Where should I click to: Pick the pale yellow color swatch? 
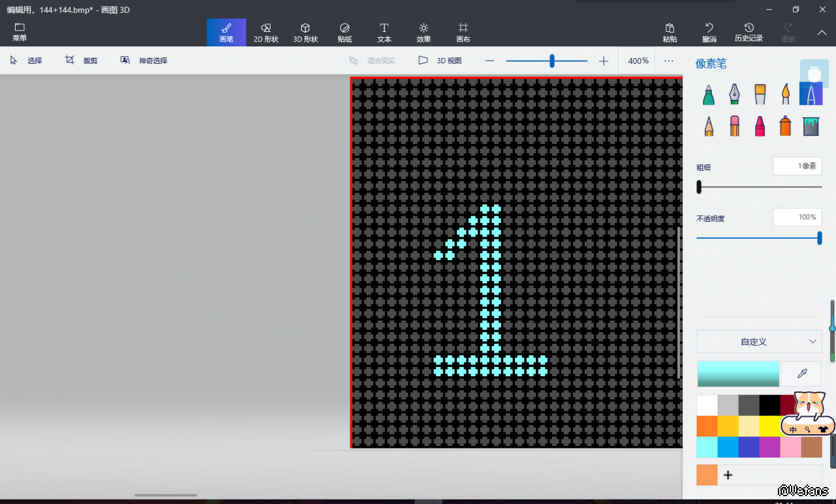pos(749,426)
